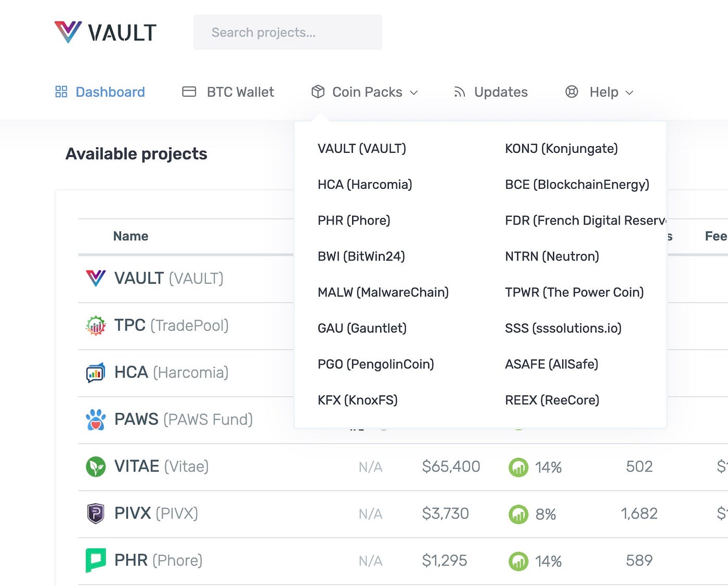Image resolution: width=728 pixels, height=586 pixels.
Task: Click the 502 value in VITAE row
Action: click(639, 466)
